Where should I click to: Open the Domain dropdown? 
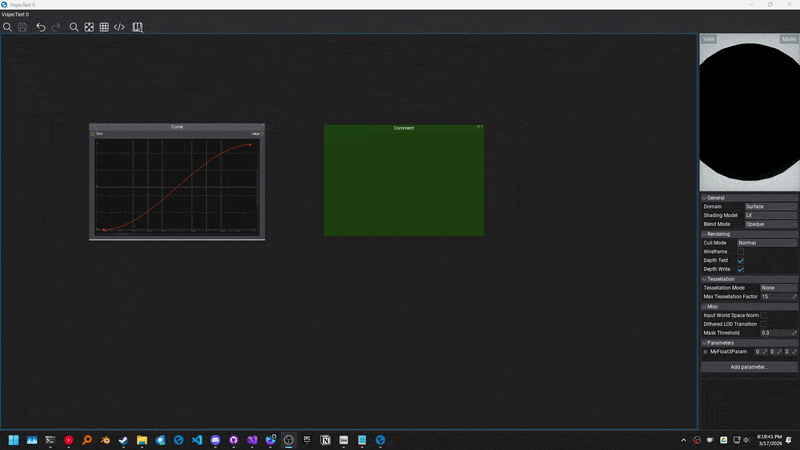click(x=770, y=207)
